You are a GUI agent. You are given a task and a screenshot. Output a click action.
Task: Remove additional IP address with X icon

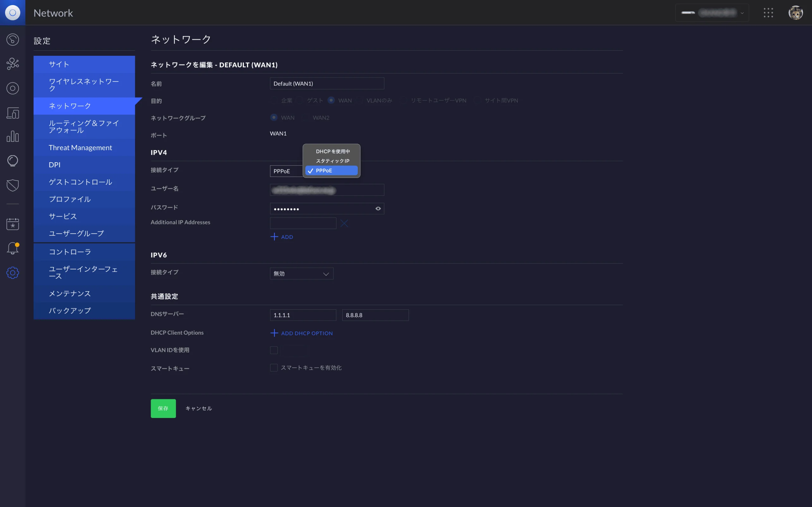[x=344, y=223]
